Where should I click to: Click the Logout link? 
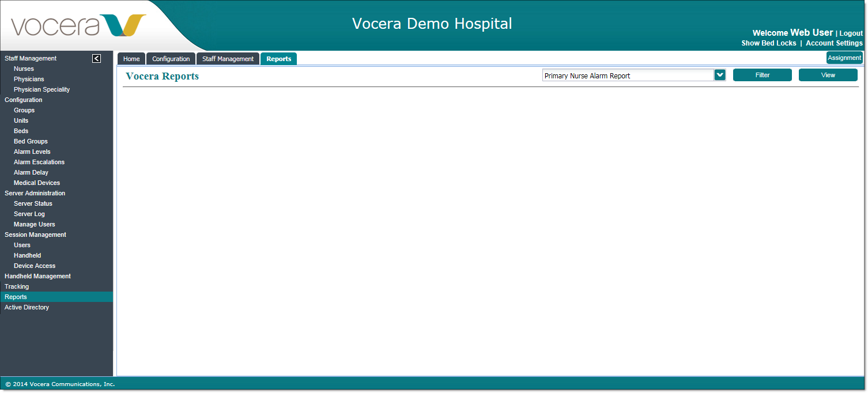[x=851, y=33]
